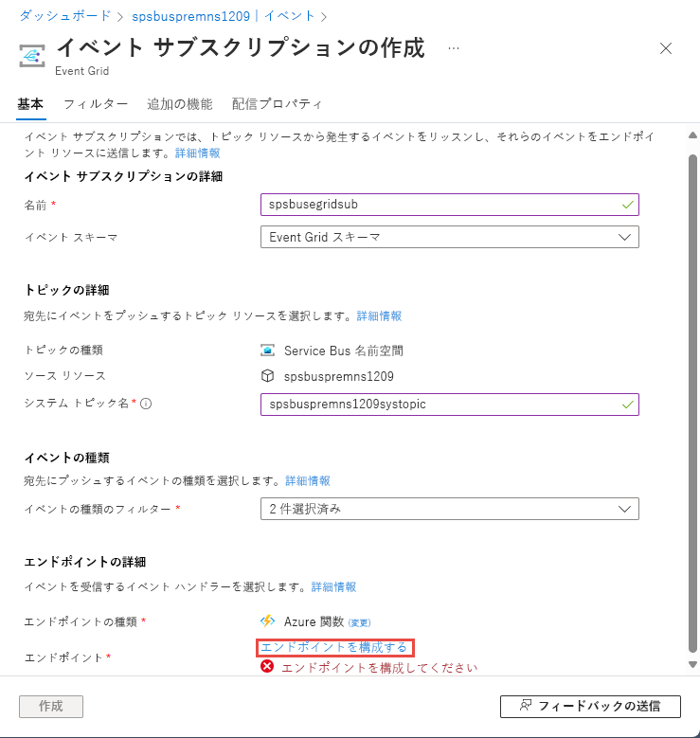Close the event subscription creation pane
The width and height of the screenshot is (700, 738).
[666, 48]
